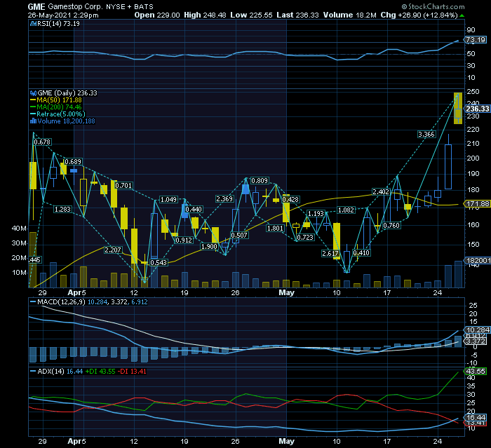Click the 0.723 retracement label

pos(305,237)
